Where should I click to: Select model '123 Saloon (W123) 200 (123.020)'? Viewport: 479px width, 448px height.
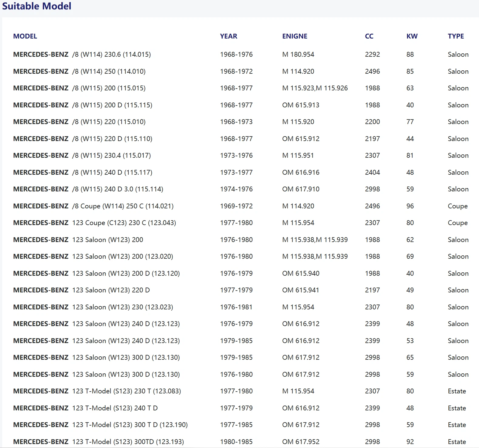tap(123, 256)
